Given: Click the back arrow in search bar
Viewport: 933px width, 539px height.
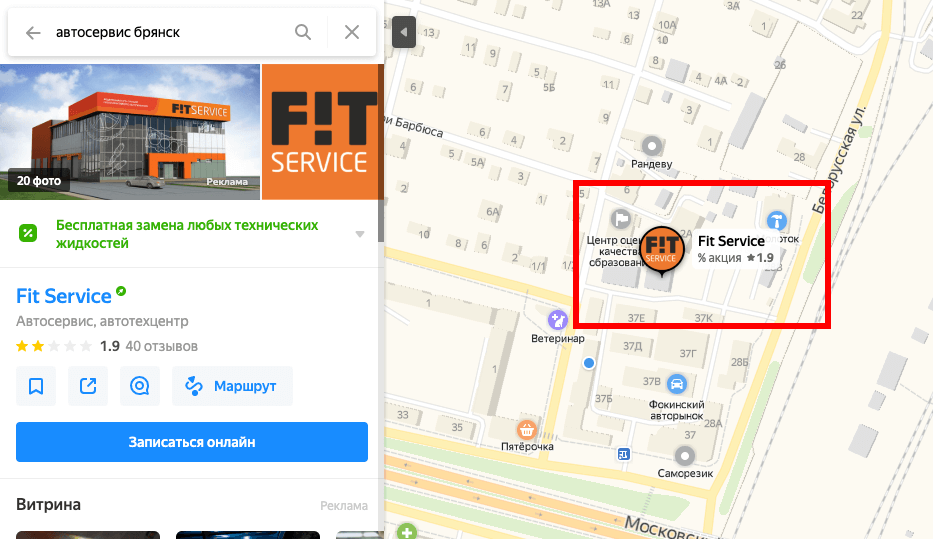Looking at the screenshot, I should (x=33, y=32).
